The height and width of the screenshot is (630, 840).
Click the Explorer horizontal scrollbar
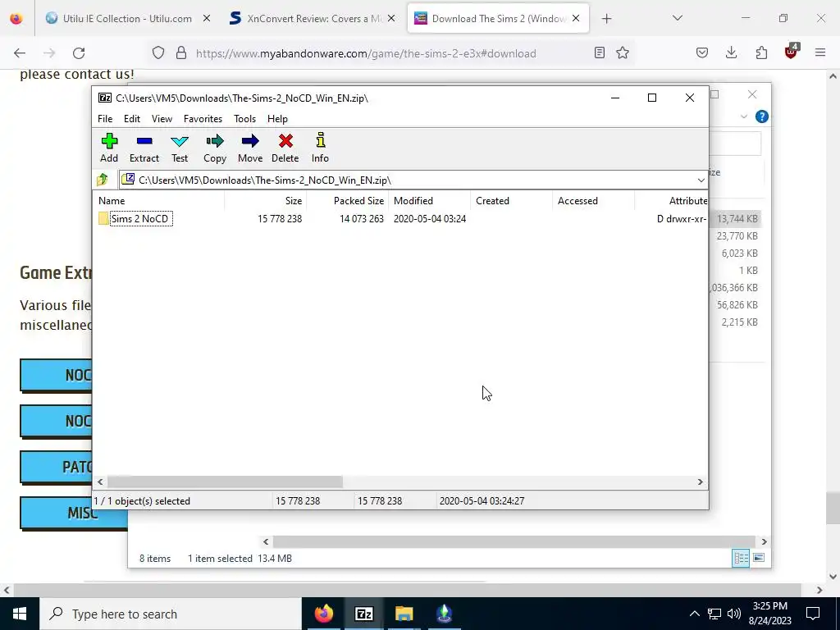point(514,541)
